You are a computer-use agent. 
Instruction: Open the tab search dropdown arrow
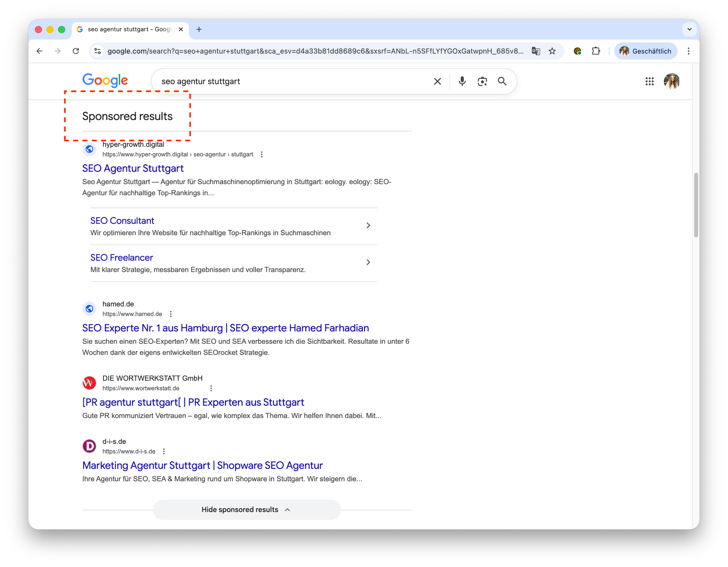point(689,30)
